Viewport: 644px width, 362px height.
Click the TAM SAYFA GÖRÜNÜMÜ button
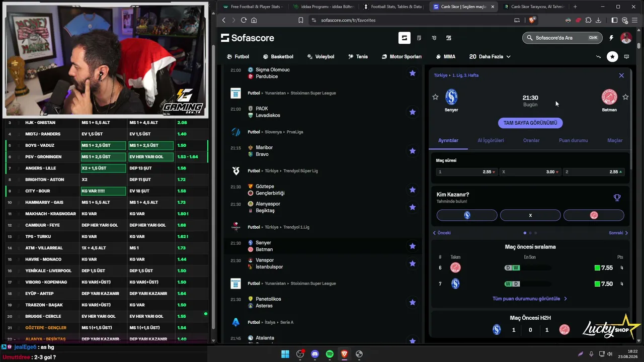pos(530,123)
